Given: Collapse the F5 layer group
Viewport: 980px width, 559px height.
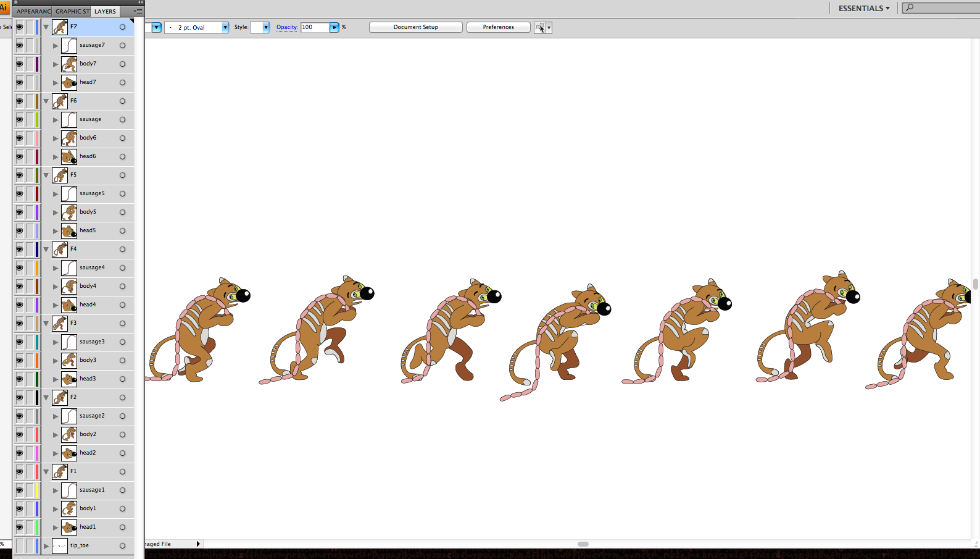Looking at the screenshot, I should pos(46,175).
